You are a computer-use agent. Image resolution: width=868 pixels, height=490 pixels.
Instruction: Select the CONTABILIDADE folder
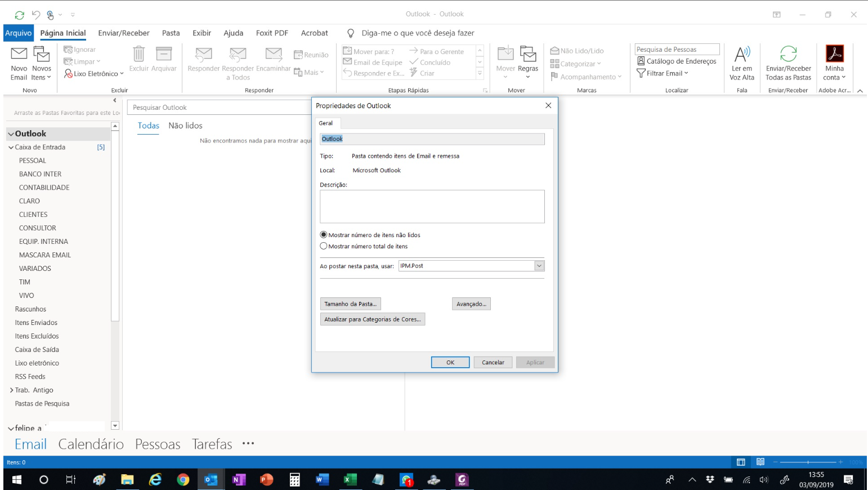[x=44, y=188]
